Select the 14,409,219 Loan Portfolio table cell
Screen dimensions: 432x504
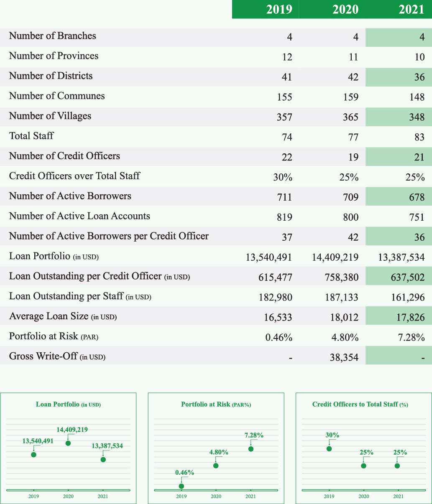(x=335, y=257)
